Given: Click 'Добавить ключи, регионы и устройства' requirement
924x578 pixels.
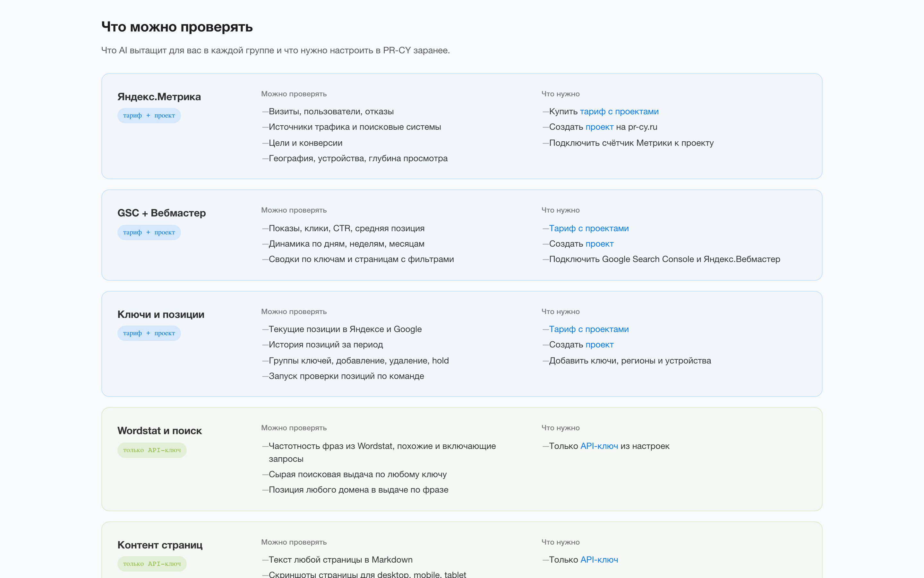Looking at the screenshot, I should 630,361.
